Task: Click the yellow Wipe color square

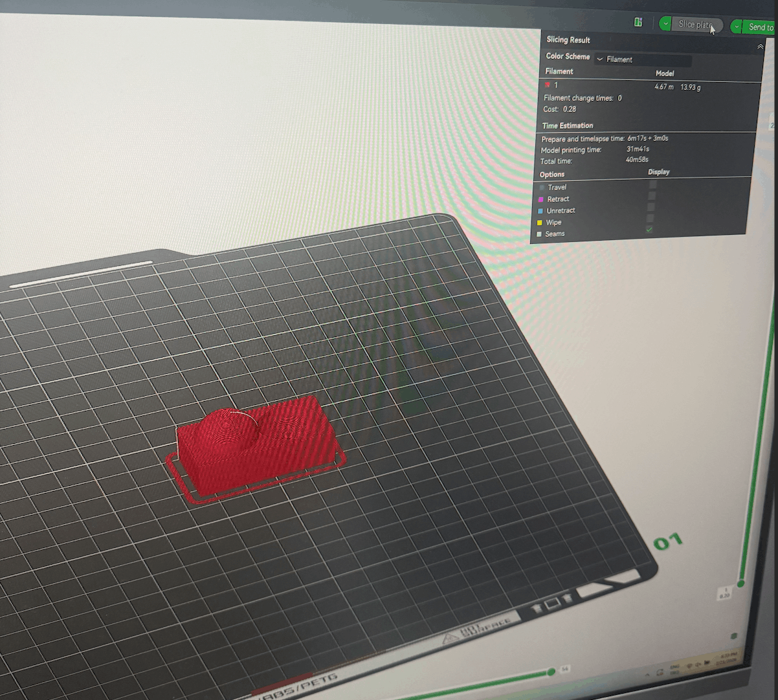Action: (x=540, y=223)
